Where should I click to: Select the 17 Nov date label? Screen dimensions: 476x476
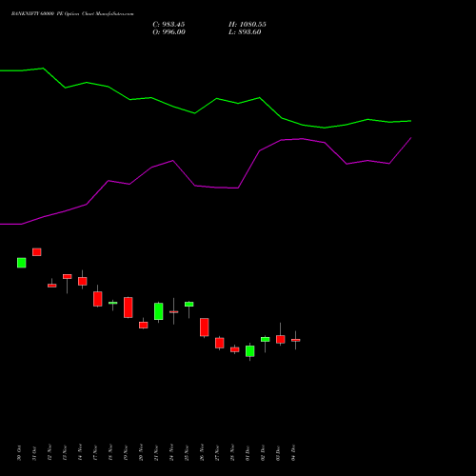95,452
